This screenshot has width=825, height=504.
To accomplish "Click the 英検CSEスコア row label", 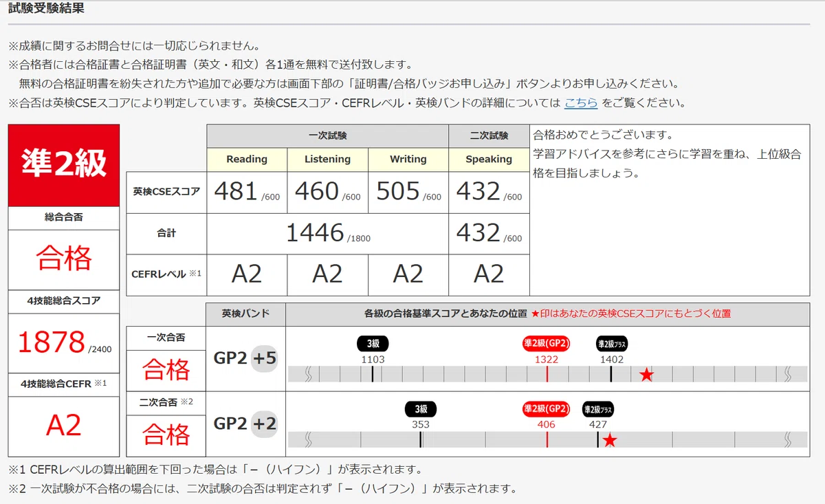I will pyautogui.click(x=166, y=192).
